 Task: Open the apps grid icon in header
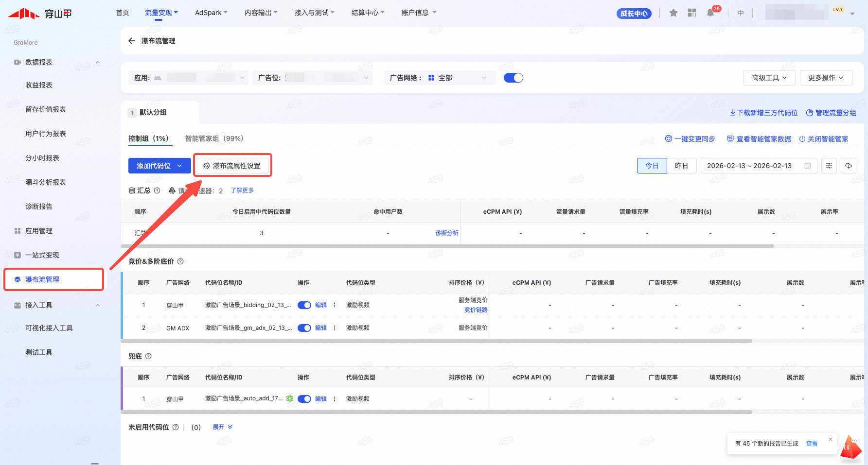(692, 13)
